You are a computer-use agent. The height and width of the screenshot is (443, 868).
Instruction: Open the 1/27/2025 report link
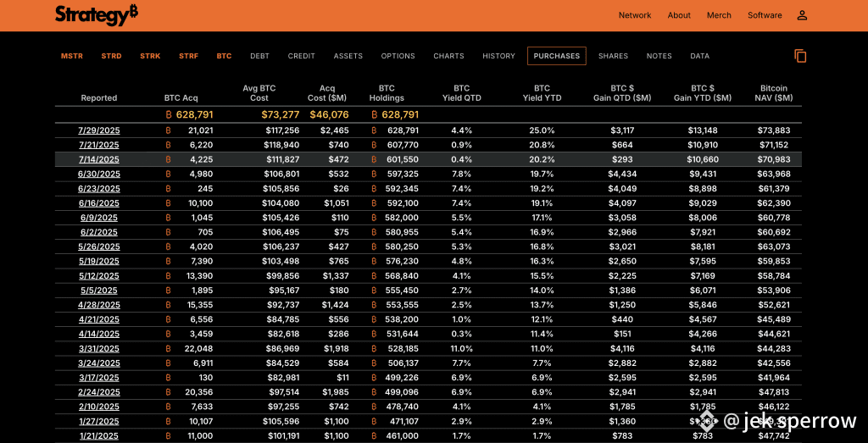[99, 421]
